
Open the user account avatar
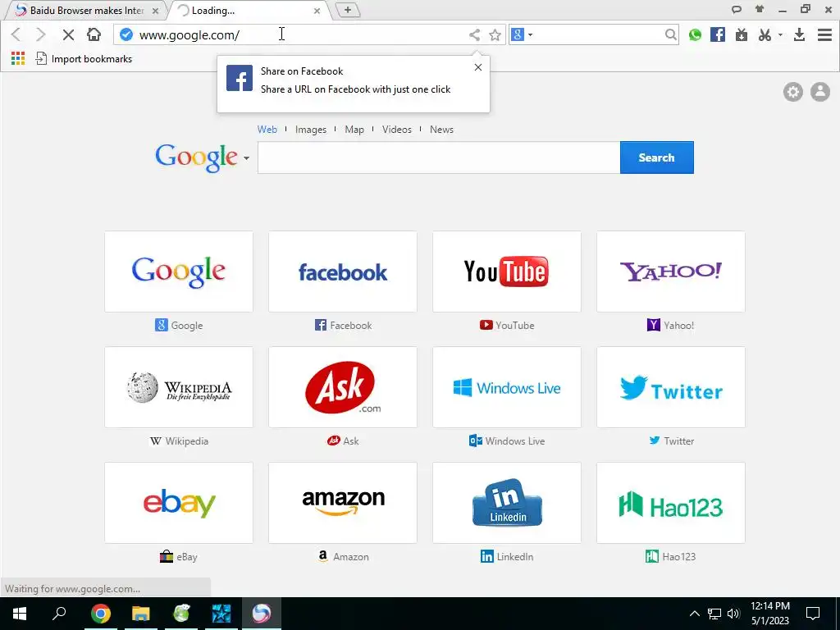click(x=819, y=92)
